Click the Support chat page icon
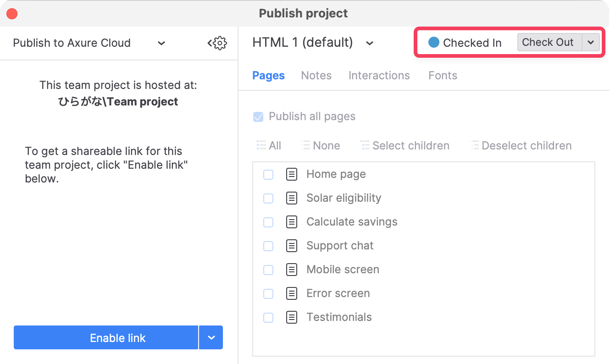Screen dimensions: 610x364 click(292, 246)
